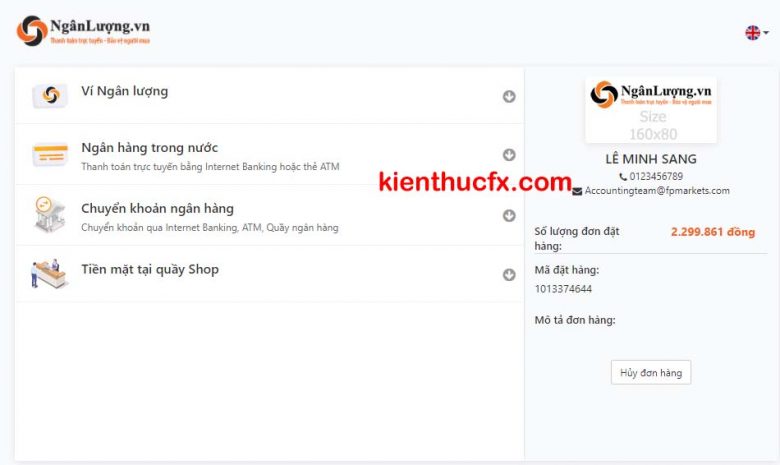Click the envelope icon beside email address
Screen dimensions: 780x465
pyautogui.click(x=577, y=191)
